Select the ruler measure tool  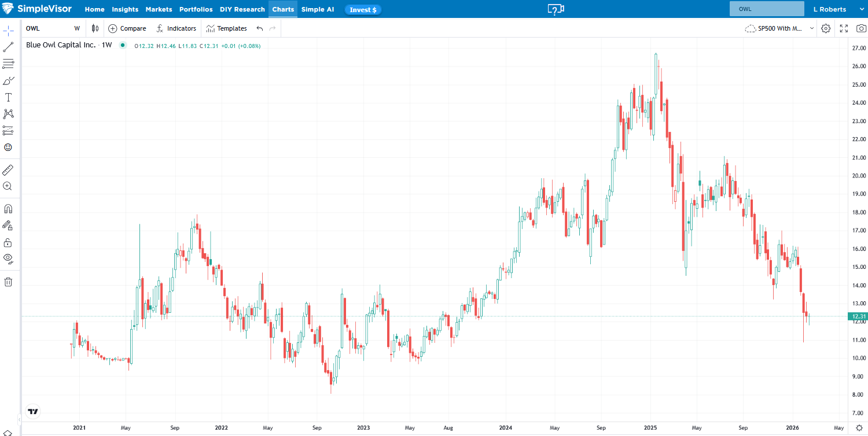[8, 170]
